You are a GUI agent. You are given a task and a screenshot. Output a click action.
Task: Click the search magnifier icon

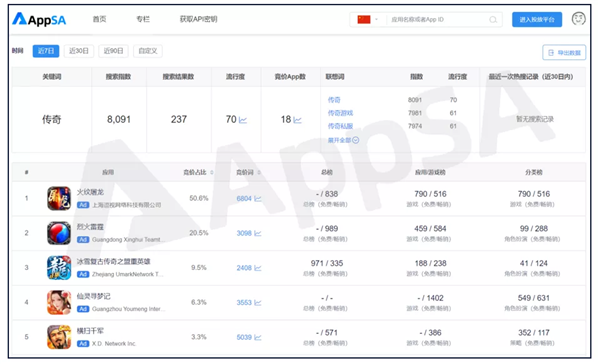[493, 20]
